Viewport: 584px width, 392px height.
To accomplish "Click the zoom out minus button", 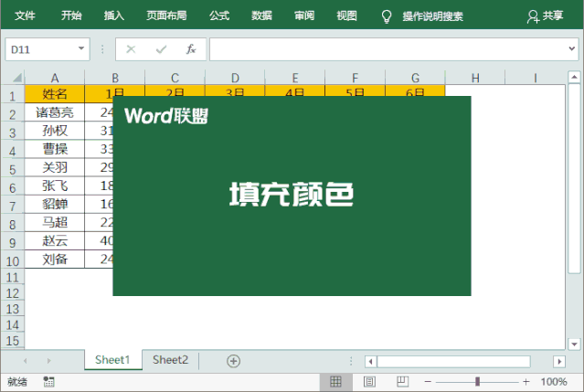I will (x=428, y=382).
